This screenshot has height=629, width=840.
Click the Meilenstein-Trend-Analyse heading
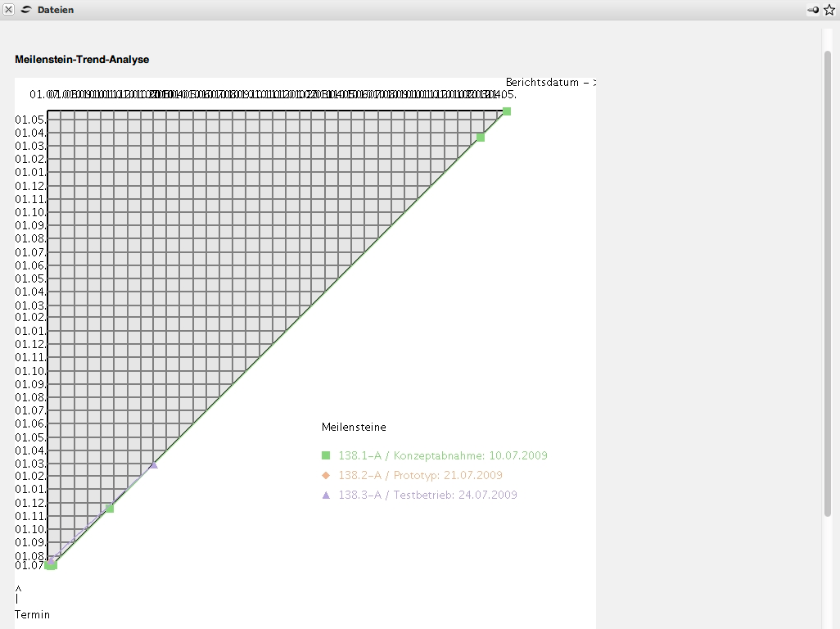pyautogui.click(x=82, y=60)
